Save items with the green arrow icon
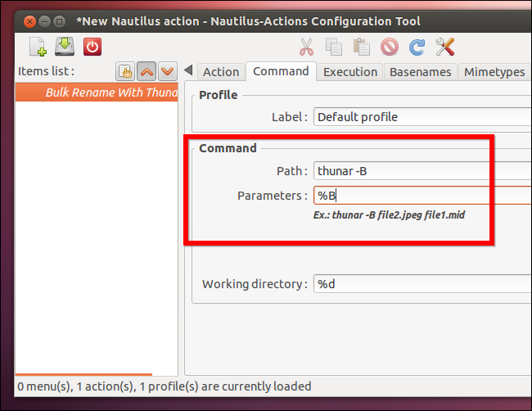 point(65,47)
